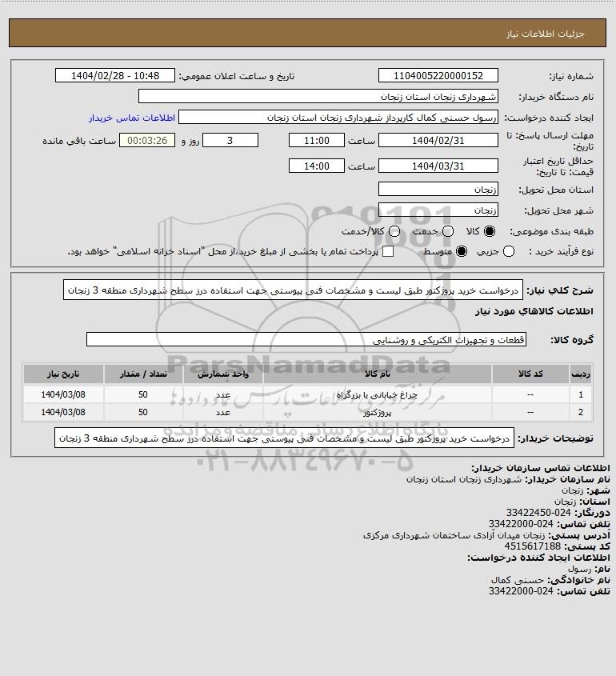Click the need date in row 1
The height and width of the screenshot is (676, 616).
(x=63, y=394)
